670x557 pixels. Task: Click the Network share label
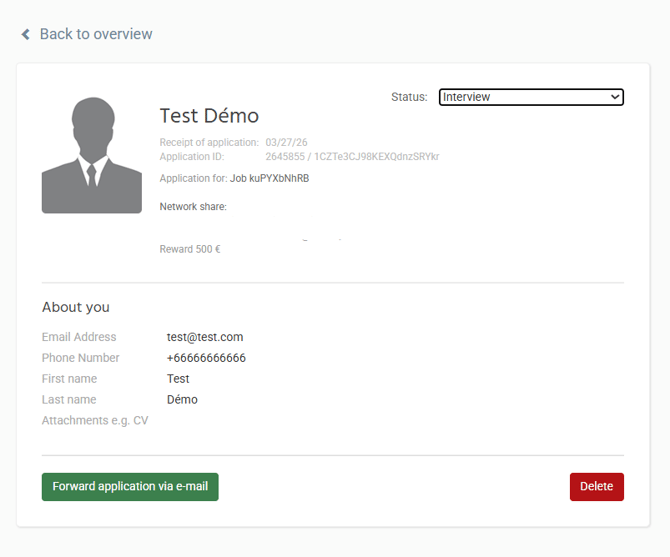coord(193,207)
